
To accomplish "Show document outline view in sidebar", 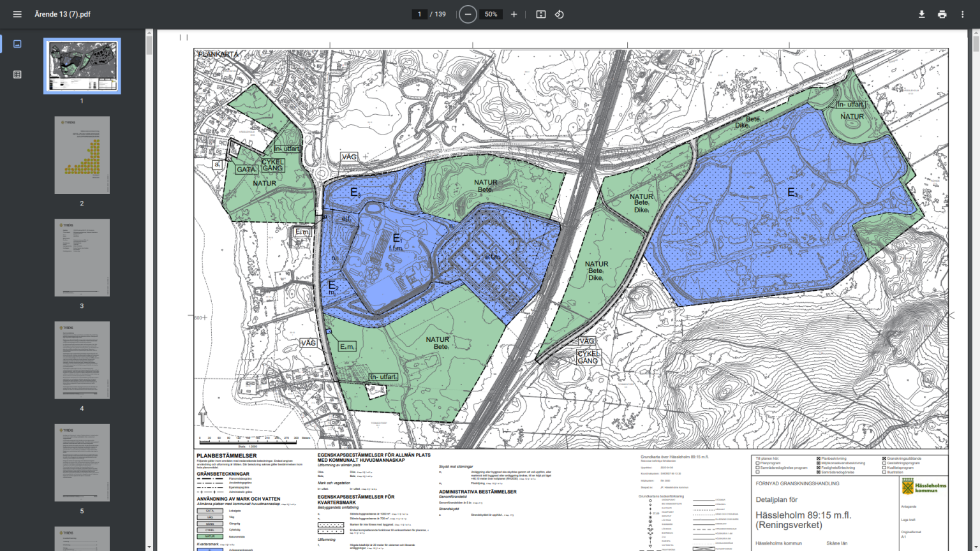I will 17,75.
